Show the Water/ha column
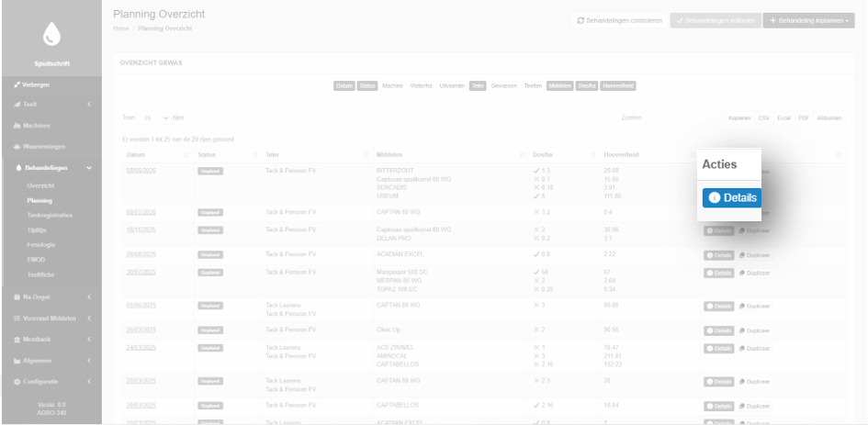 pyautogui.click(x=422, y=85)
